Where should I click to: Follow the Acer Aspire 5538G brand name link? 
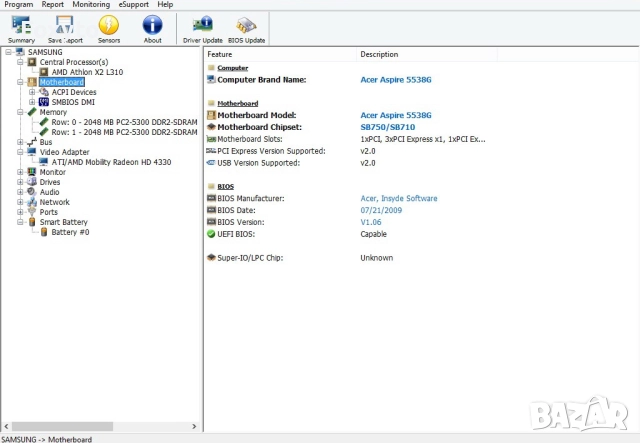pos(396,80)
